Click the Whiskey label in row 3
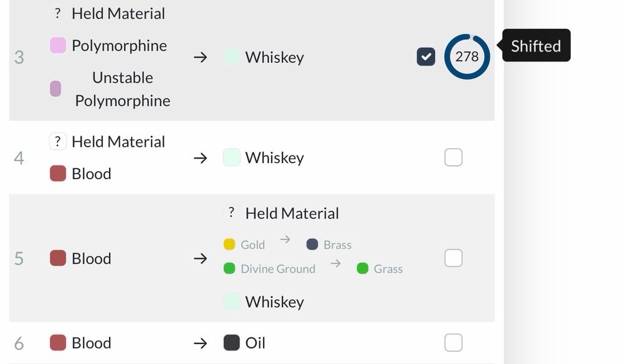Screen dimensions: 623x364 coord(274,57)
